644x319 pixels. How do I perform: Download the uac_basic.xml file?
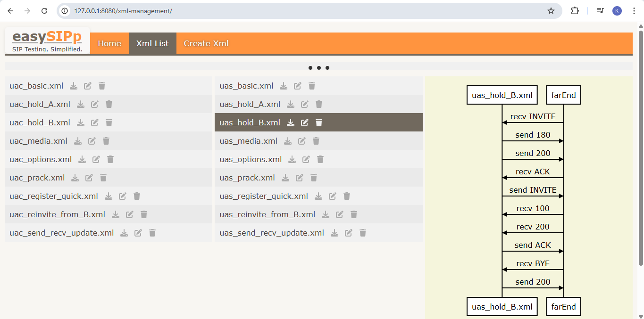[73, 86]
